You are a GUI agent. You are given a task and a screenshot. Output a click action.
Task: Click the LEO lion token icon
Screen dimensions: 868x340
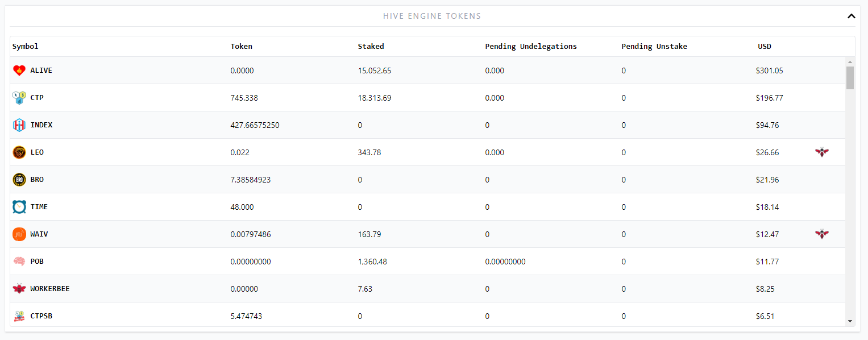click(x=19, y=152)
